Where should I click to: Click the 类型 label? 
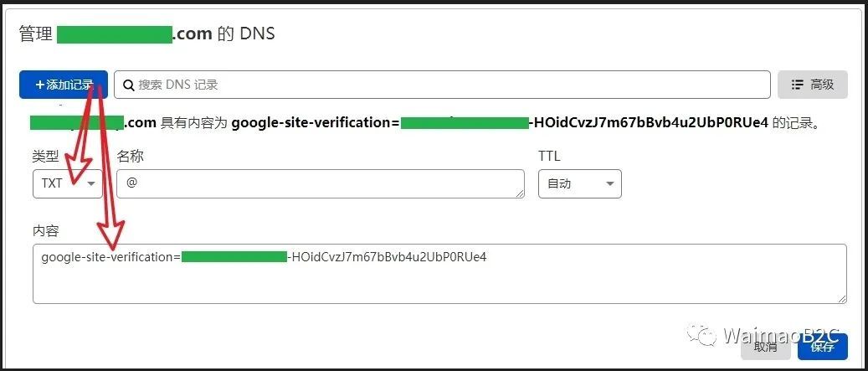pyautogui.click(x=45, y=157)
